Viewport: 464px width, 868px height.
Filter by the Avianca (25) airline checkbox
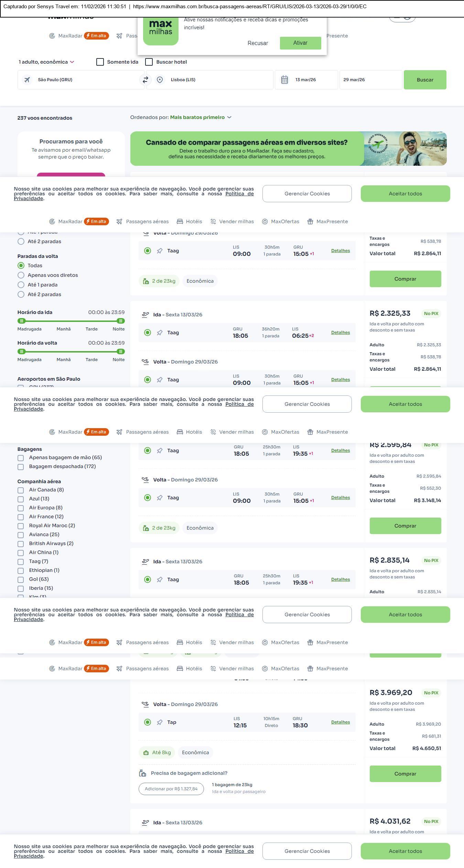[x=21, y=535]
